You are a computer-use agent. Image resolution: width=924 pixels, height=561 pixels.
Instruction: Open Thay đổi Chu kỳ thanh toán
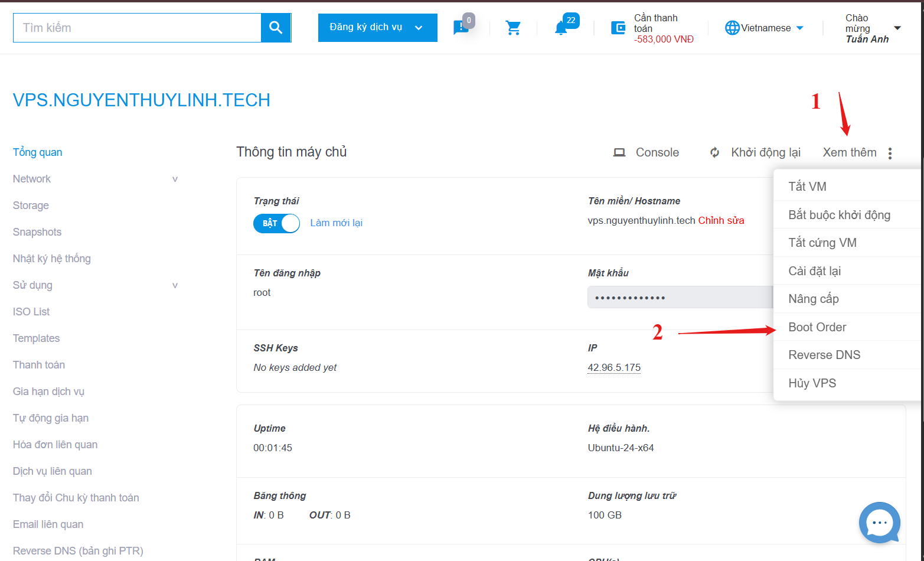coord(76,498)
